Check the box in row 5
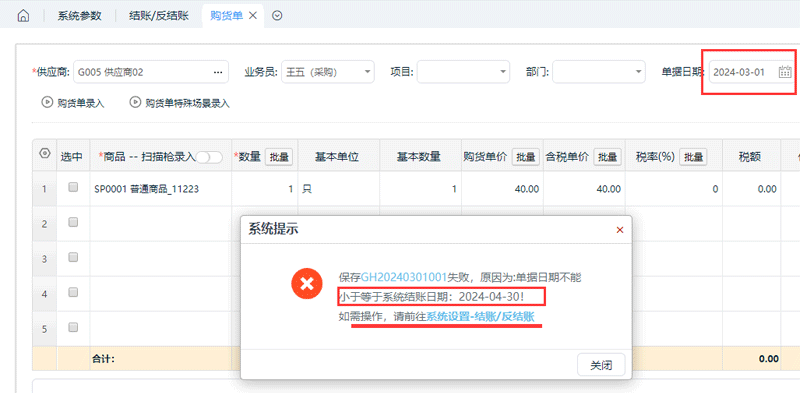Screen dimensions: 800x393 (x=73, y=327)
